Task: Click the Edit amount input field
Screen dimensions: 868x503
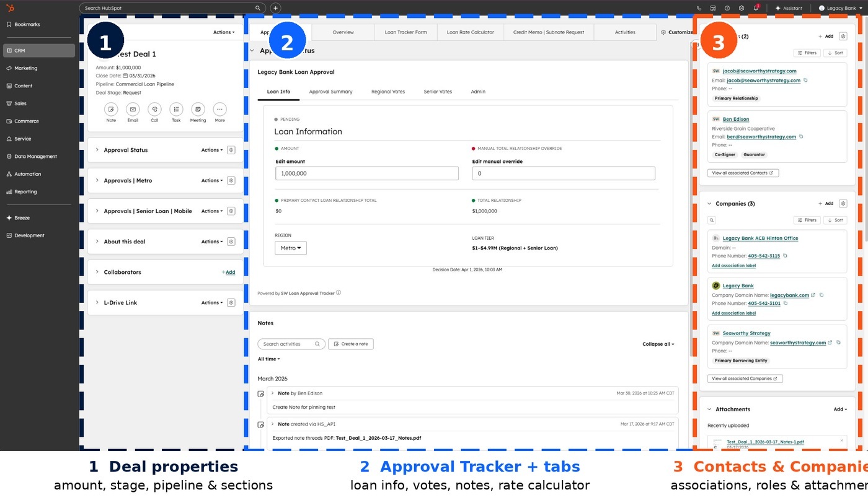Action: point(367,173)
